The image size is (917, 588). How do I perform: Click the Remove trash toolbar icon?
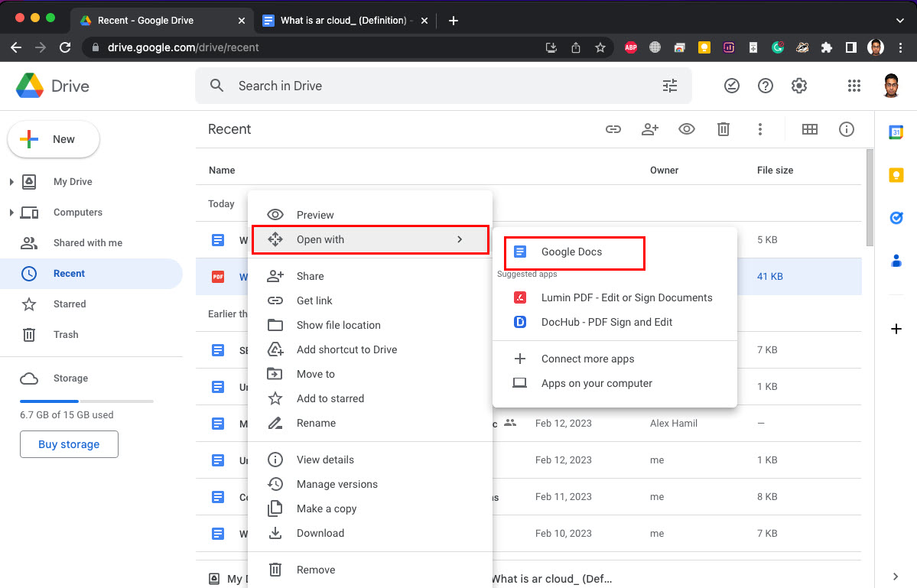click(x=724, y=129)
